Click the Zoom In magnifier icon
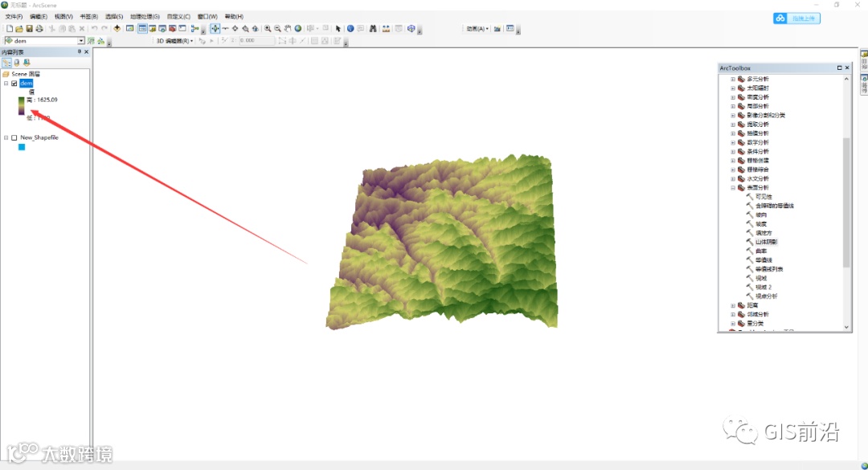 pyautogui.click(x=268, y=28)
